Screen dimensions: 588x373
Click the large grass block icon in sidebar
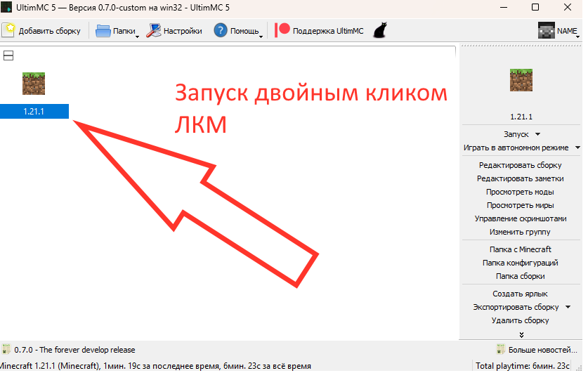coord(520,80)
